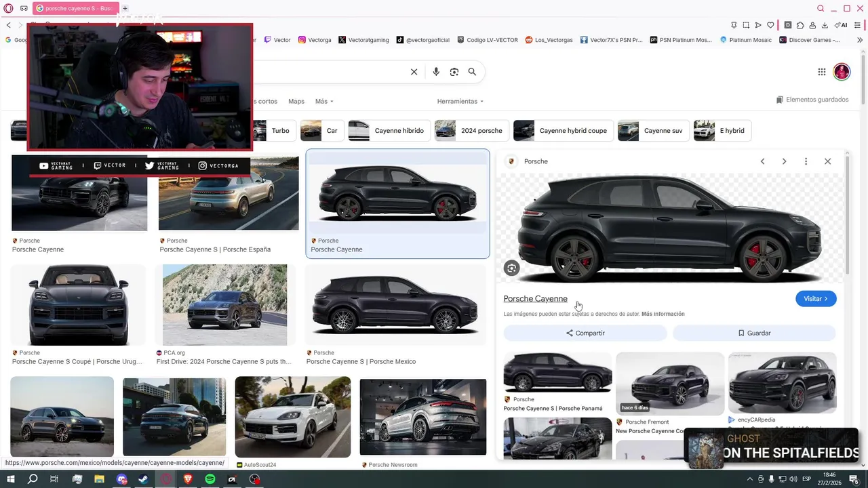The image size is (868, 488).
Task: Submit search with the magnifier icon
Action: [x=472, y=72]
